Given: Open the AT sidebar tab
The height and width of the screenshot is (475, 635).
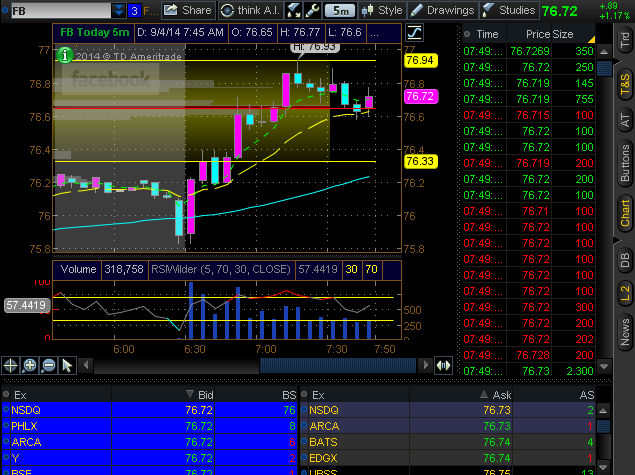Looking at the screenshot, I should (x=625, y=121).
